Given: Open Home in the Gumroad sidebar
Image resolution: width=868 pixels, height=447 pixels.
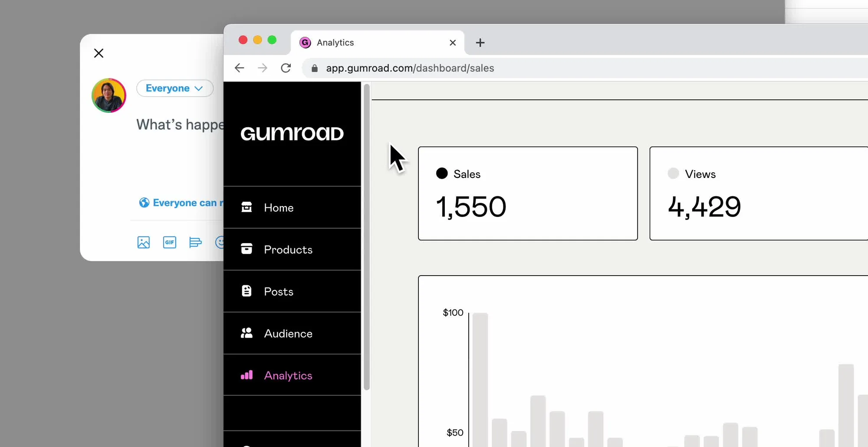Looking at the screenshot, I should pos(292,207).
